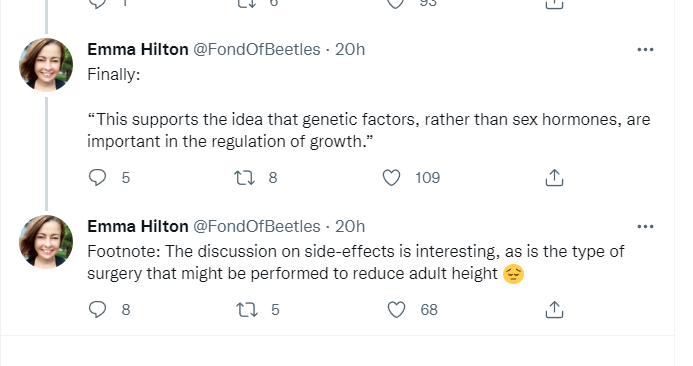Open Emma Hilton's avatar on Footnote tweet
This screenshot has height=366, width=693.
click(x=46, y=242)
